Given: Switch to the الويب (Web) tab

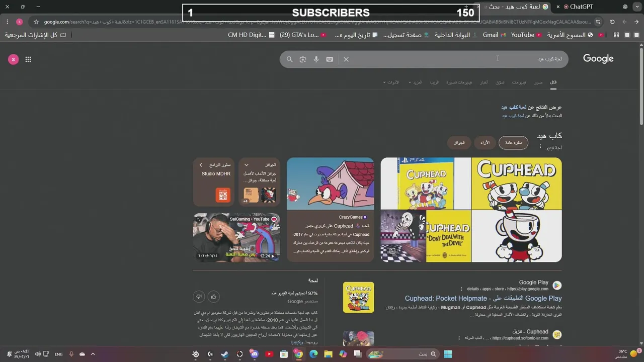Looking at the screenshot, I should click(434, 82).
